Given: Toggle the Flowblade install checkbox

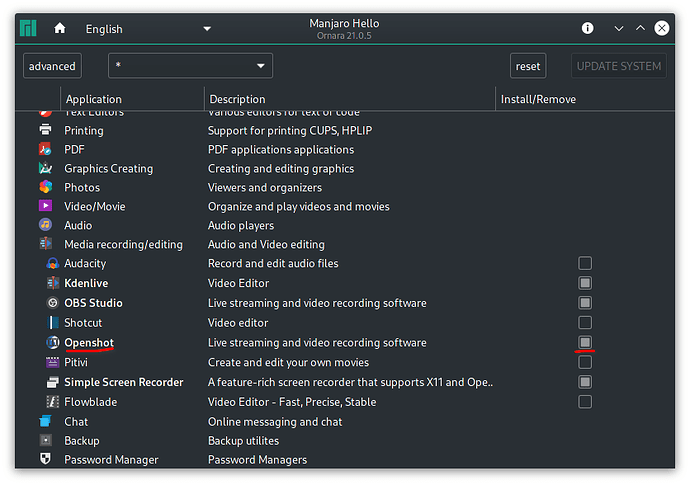Looking at the screenshot, I should click(x=585, y=402).
